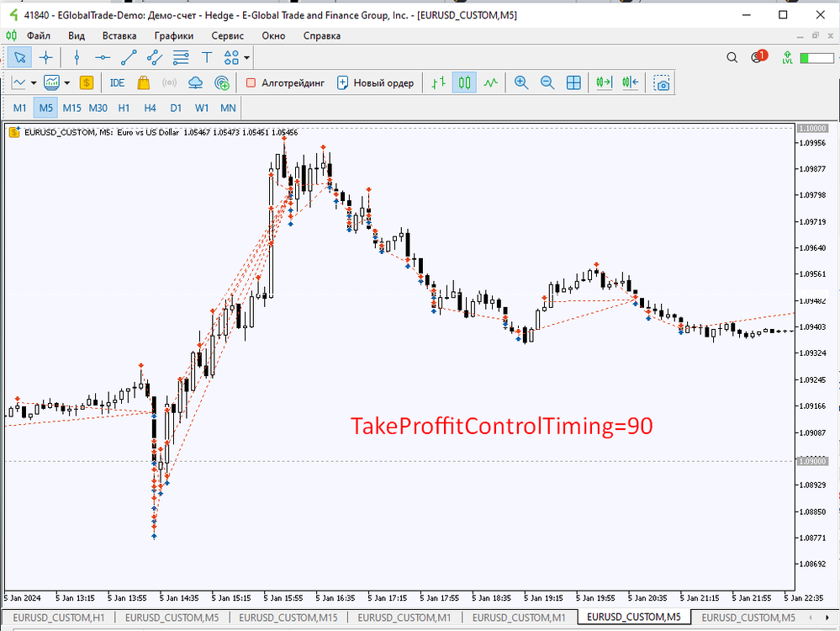The image size is (840, 631).
Task: Toggle chart shift from right border
Action: 631,83
